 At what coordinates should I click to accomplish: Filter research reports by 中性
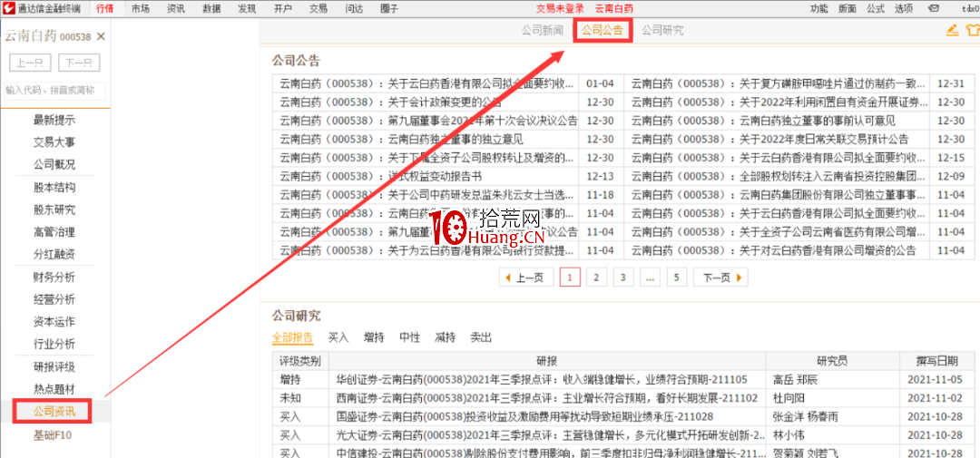[409, 338]
